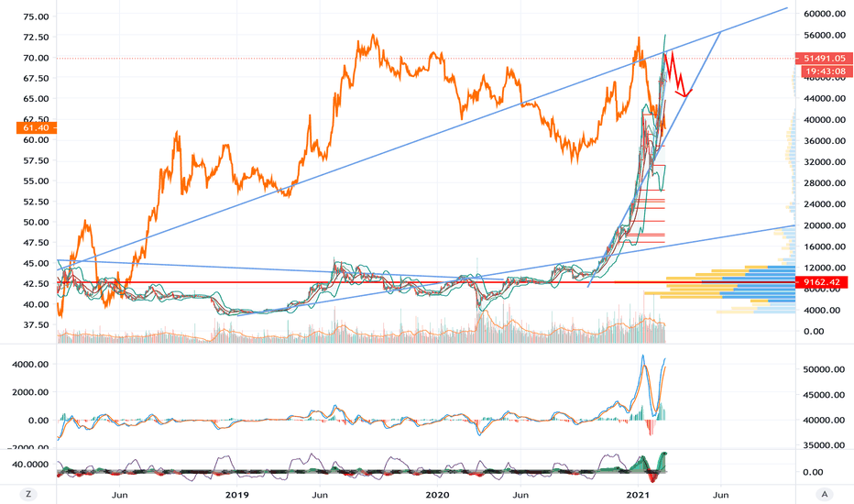Click the 2020 label on the time axis
The width and height of the screenshot is (854, 504).
[x=437, y=495]
